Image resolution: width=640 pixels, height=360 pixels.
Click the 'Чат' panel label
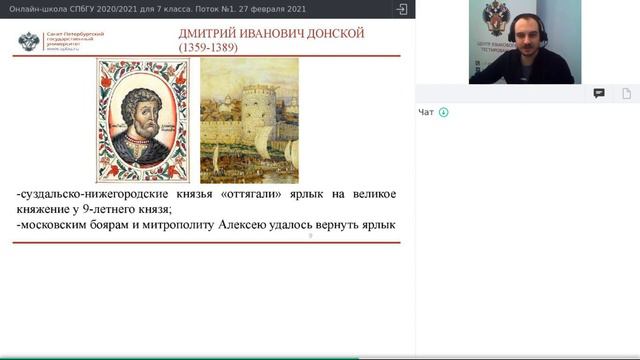426,112
